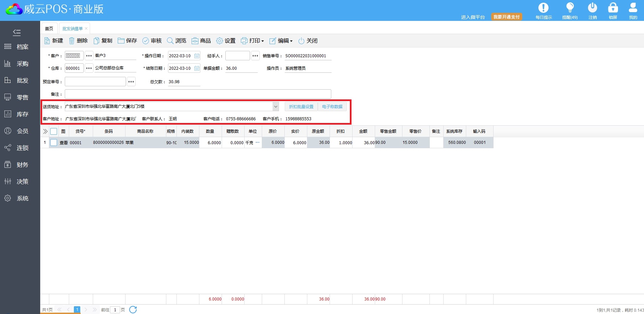Viewport: 644px width, 314px height.
Task: Open the 打印 print dropdown menu
Action: [252, 41]
